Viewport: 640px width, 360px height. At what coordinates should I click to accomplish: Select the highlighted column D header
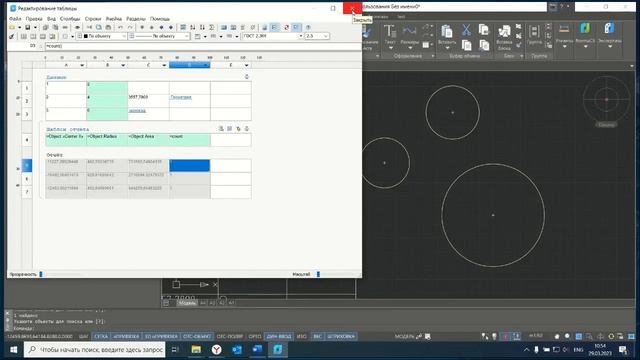[x=189, y=65]
